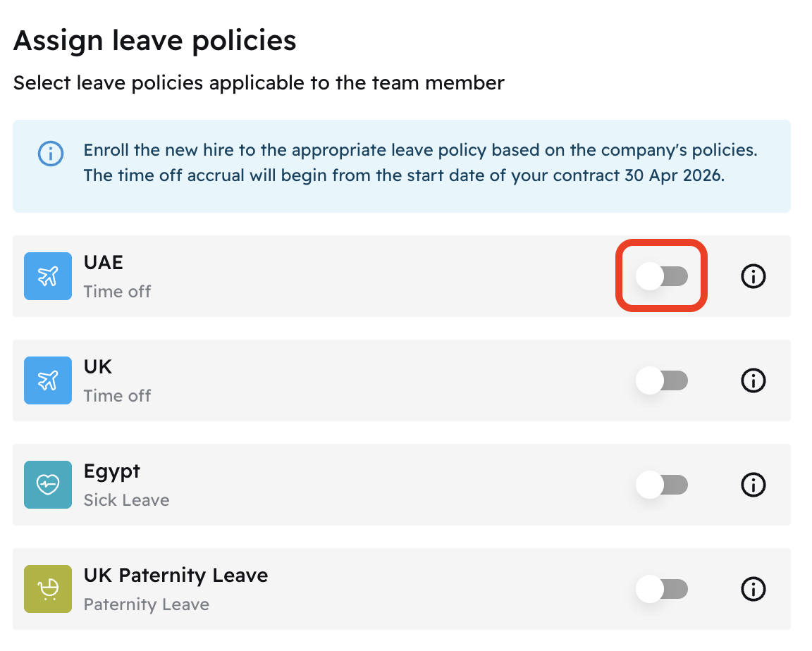This screenshot has width=812, height=651.
Task: Switch on UK Paternity Leave toggle
Action: [662, 589]
